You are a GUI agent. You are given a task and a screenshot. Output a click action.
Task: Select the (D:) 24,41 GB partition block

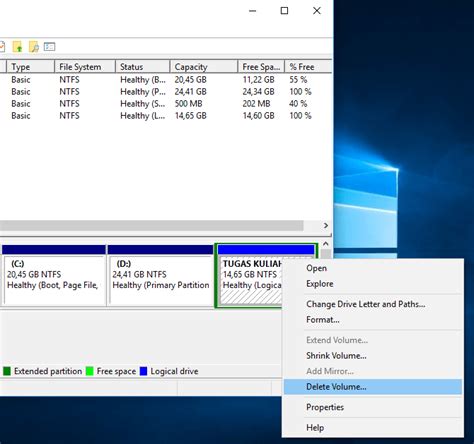(160, 275)
